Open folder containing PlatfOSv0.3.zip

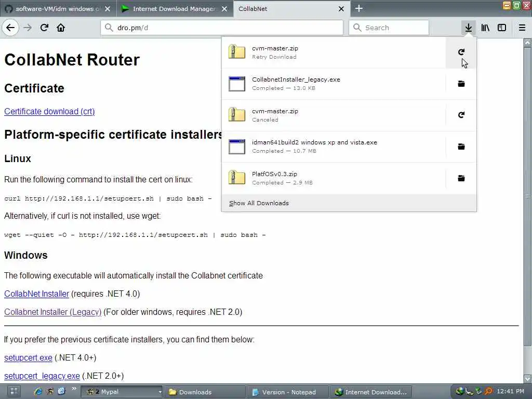pos(461,178)
